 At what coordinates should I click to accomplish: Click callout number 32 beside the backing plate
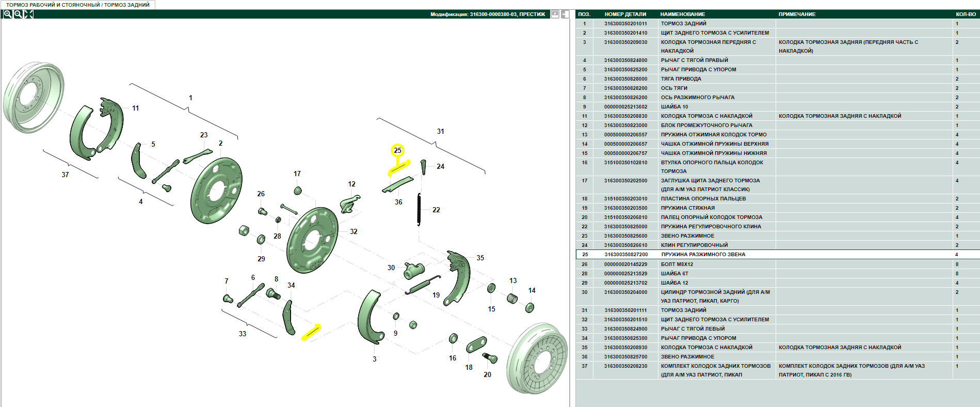354,231
